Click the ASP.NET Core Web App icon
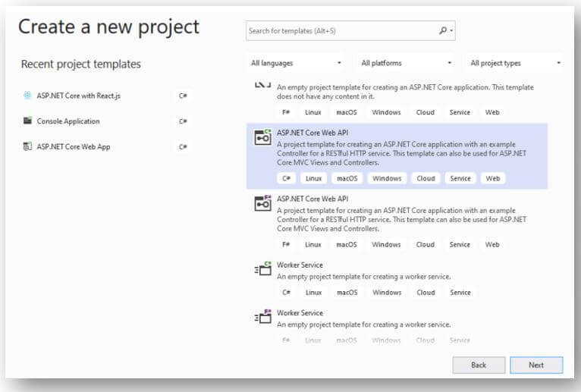The width and height of the screenshot is (581, 392). coord(27,146)
